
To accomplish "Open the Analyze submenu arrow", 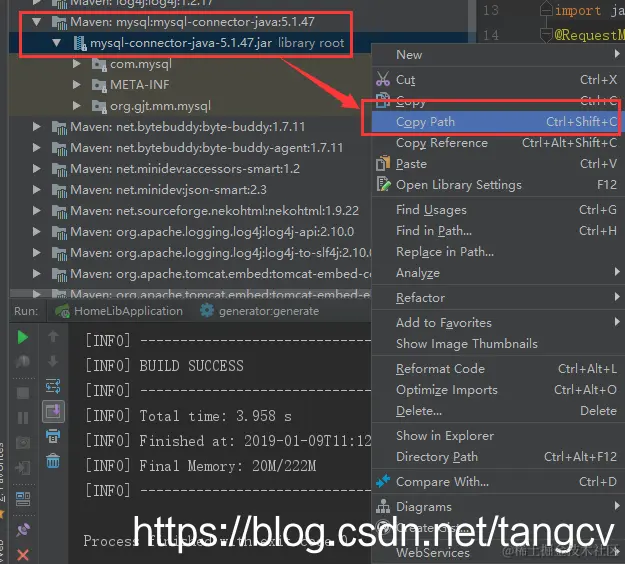I will coord(617,272).
